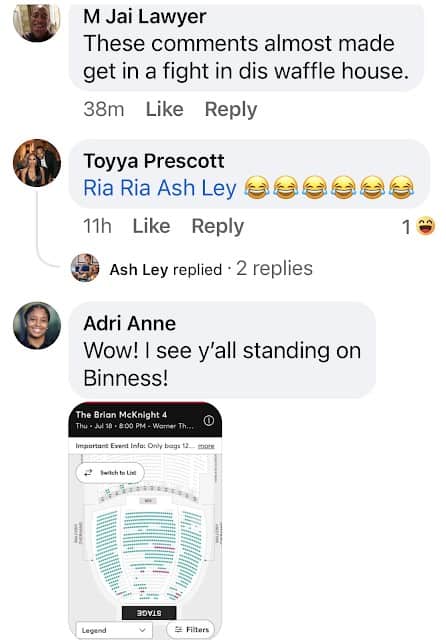Viewport: 446px width, 640px height.
Task: Like Toyya Prescott's comment
Action: click(151, 226)
